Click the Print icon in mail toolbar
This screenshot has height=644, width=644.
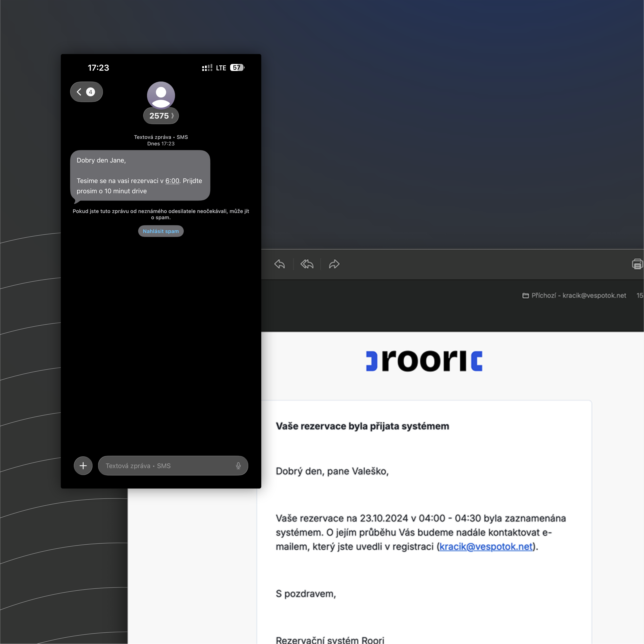coord(637,264)
